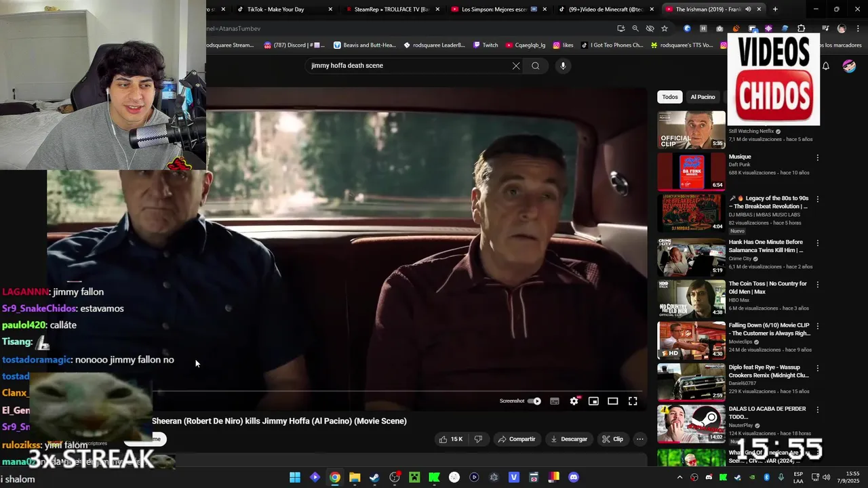
Task: Open options menu for Falling Down video
Action: 817,326
